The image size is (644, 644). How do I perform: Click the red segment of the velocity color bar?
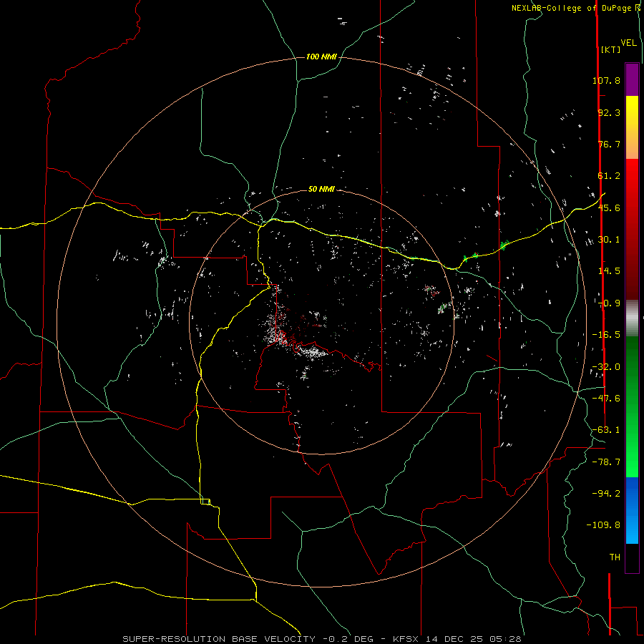[632, 229]
